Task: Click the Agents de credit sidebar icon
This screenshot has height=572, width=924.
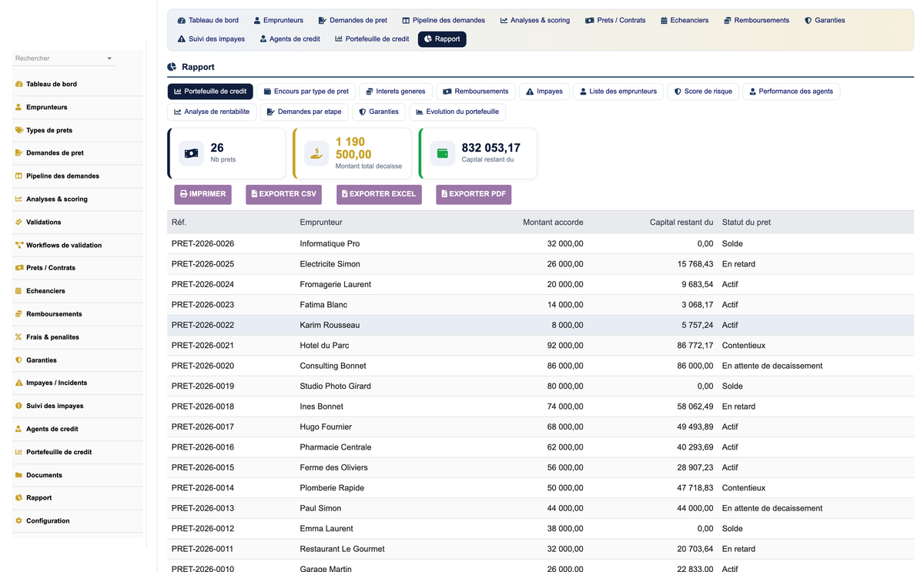Action: click(18, 429)
